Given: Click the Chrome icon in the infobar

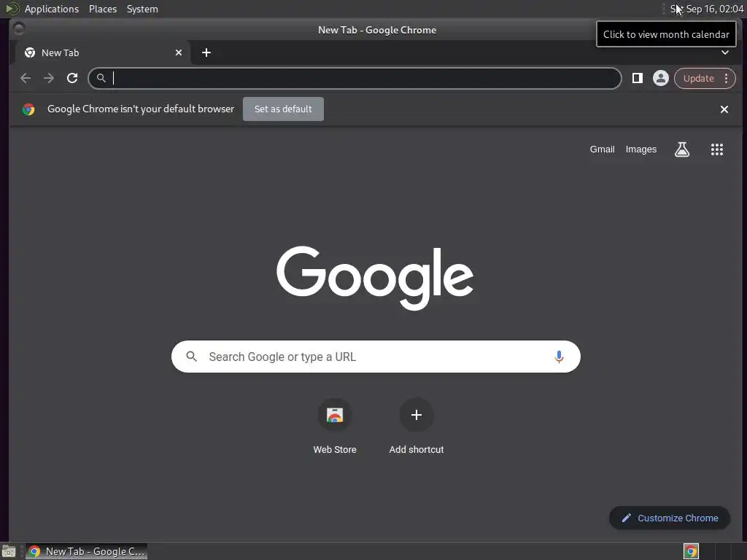Looking at the screenshot, I should (28, 109).
